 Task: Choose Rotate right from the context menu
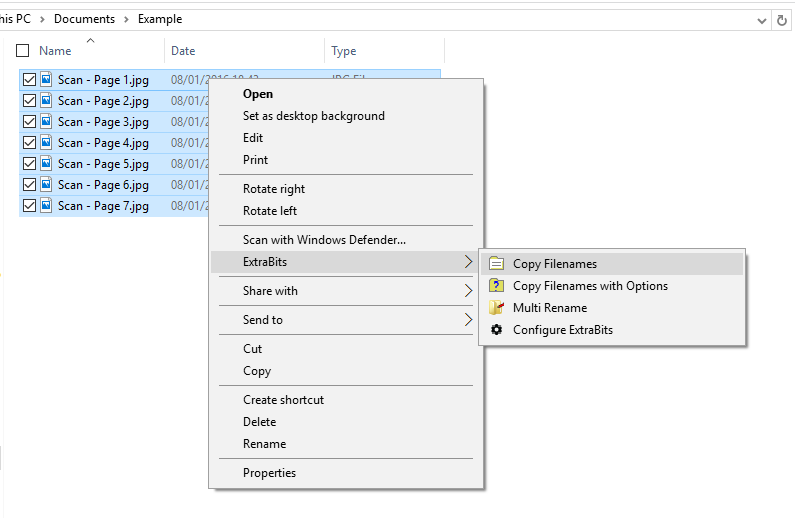(x=274, y=189)
